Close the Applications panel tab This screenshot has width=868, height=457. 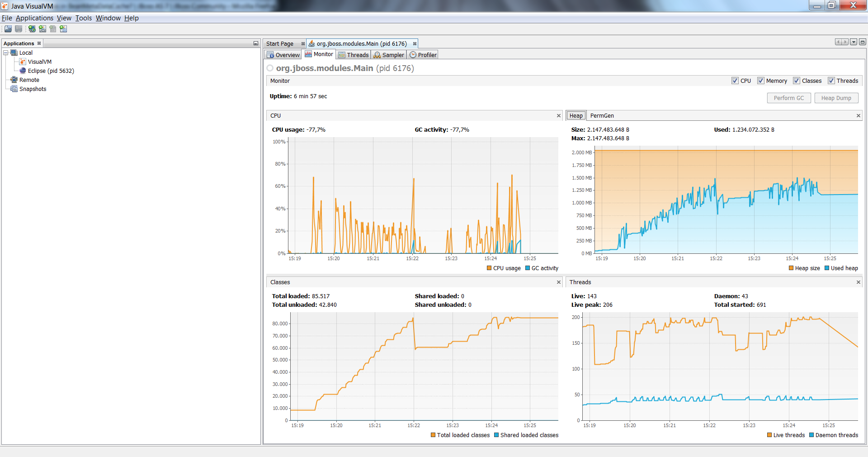click(39, 43)
